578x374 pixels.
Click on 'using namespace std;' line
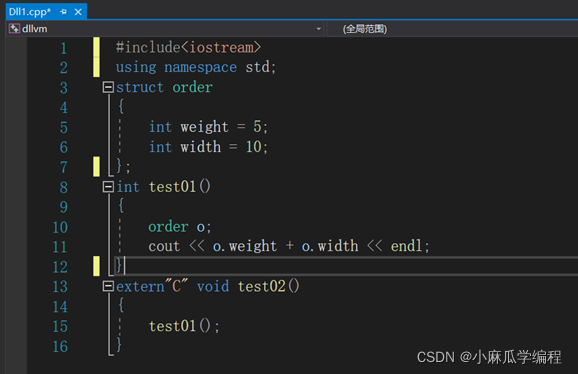tap(196, 67)
